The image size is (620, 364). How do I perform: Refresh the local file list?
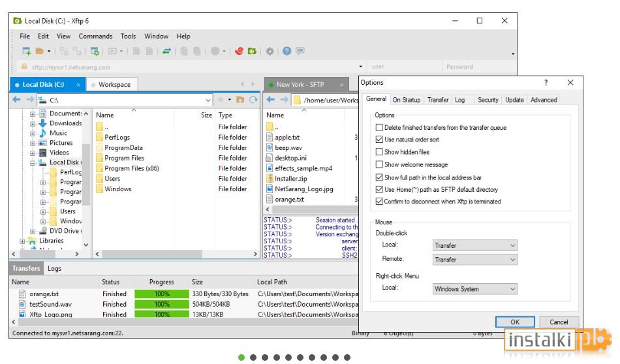pyautogui.click(x=253, y=100)
